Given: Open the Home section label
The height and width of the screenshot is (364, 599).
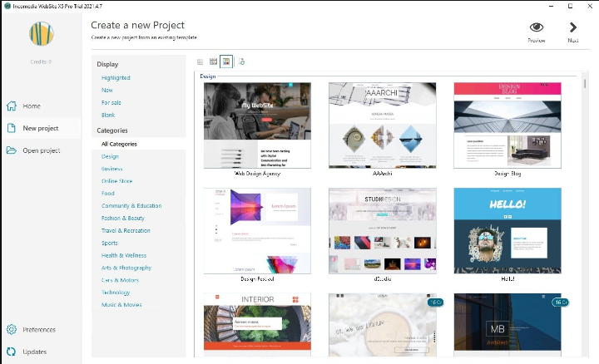Looking at the screenshot, I should [x=32, y=106].
